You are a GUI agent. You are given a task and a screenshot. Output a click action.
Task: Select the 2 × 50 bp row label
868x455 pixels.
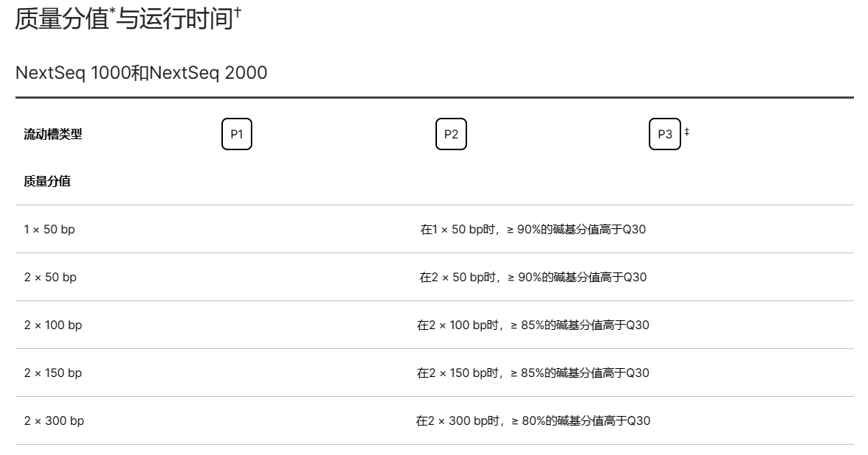coord(50,277)
